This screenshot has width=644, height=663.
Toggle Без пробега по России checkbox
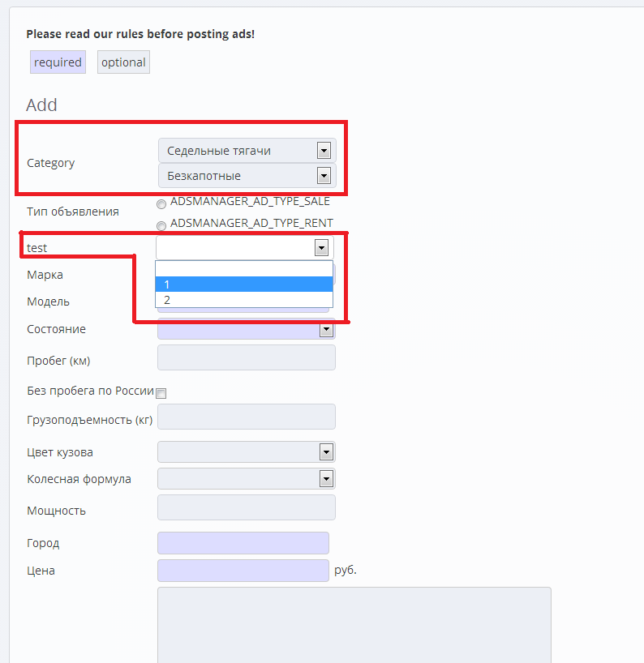[161, 393]
